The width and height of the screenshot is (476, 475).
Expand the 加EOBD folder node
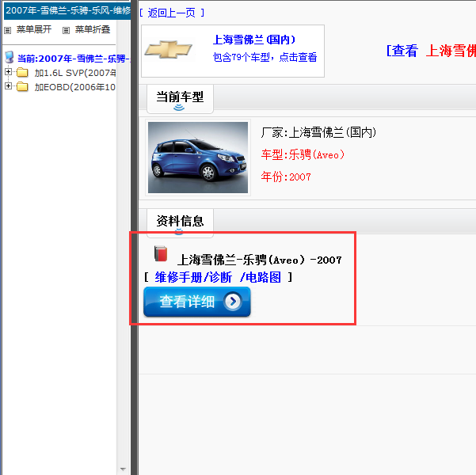tap(8, 86)
